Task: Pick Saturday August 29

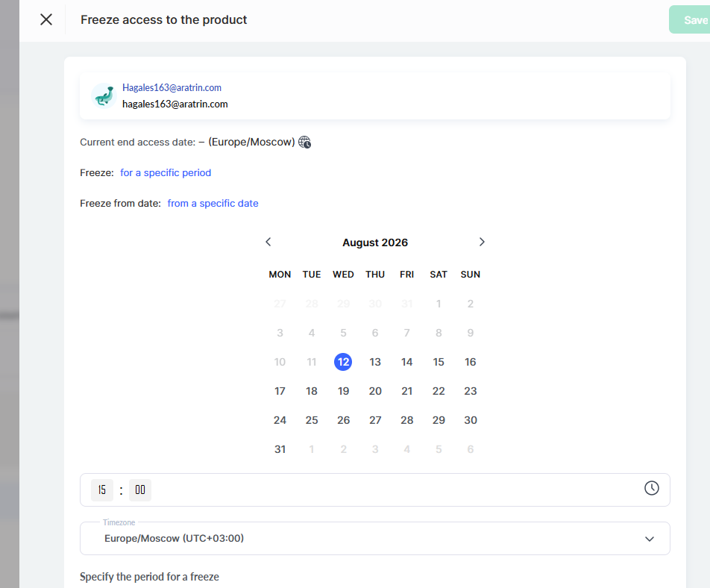Action: pyautogui.click(x=439, y=420)
